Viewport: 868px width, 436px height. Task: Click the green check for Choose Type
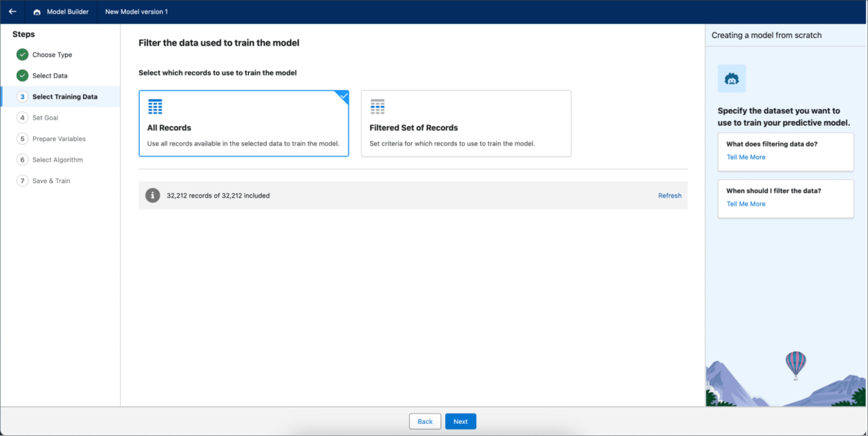click(x=22, y=55)
